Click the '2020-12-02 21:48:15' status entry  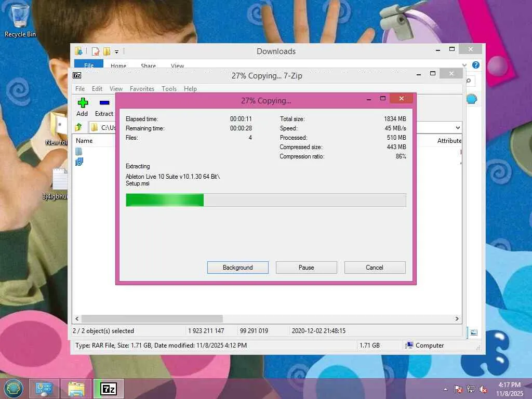[318, 331]
